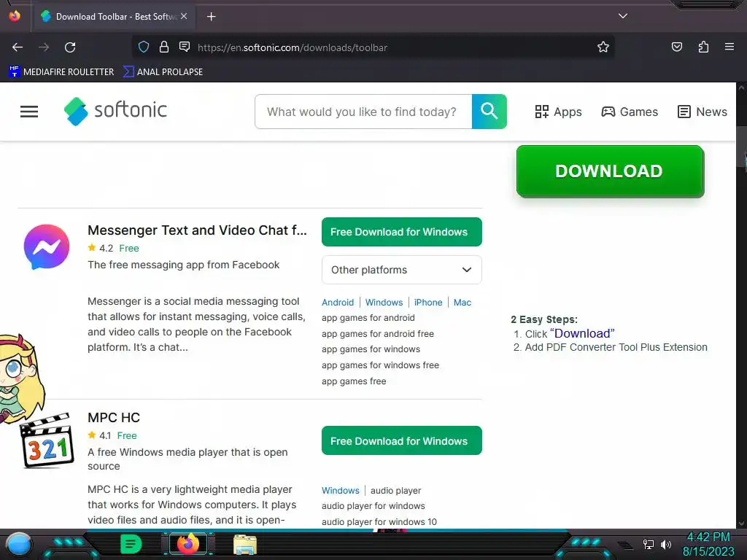Click 'audio player for windows' text
Image resolution: width=747 pixels, height=560 pixels.
[373, 506]
